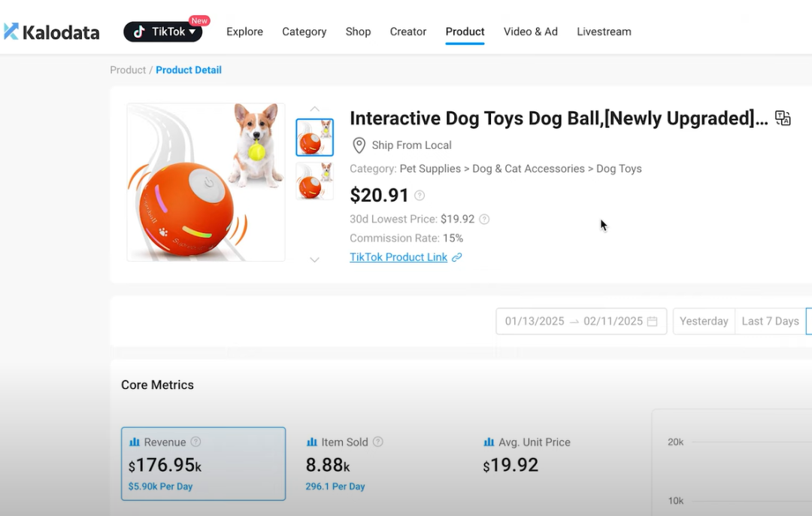Go to the Creator tab
This screenshot has height=516, width=812.
408,32
